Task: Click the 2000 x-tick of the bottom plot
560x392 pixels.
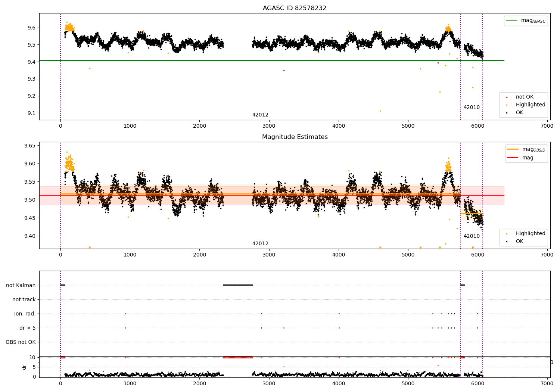Action: click(199, 383)
